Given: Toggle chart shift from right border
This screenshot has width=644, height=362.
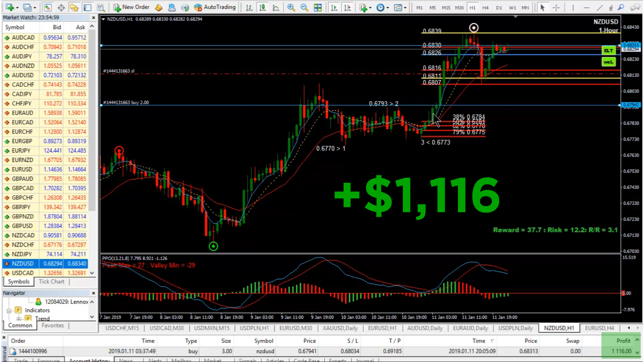Looking at the screenshot, I should [347, 7].
